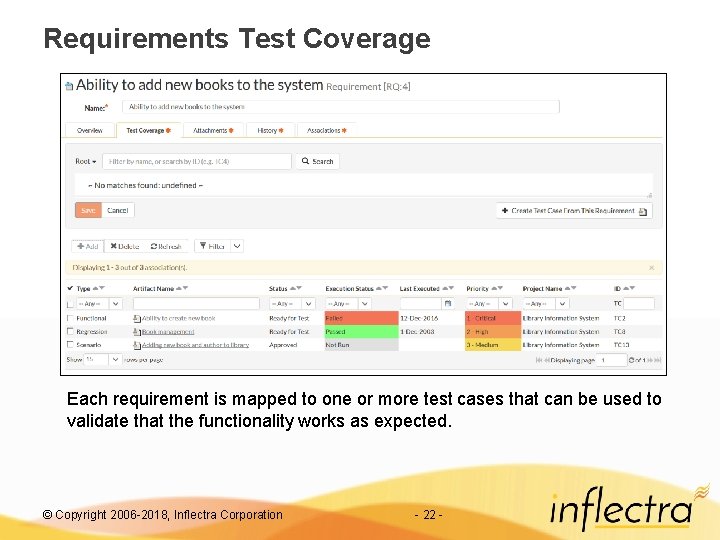720x540 pixels.
Task: Click the yellow 3 - Medium priority cell
Action: (493, 344)
